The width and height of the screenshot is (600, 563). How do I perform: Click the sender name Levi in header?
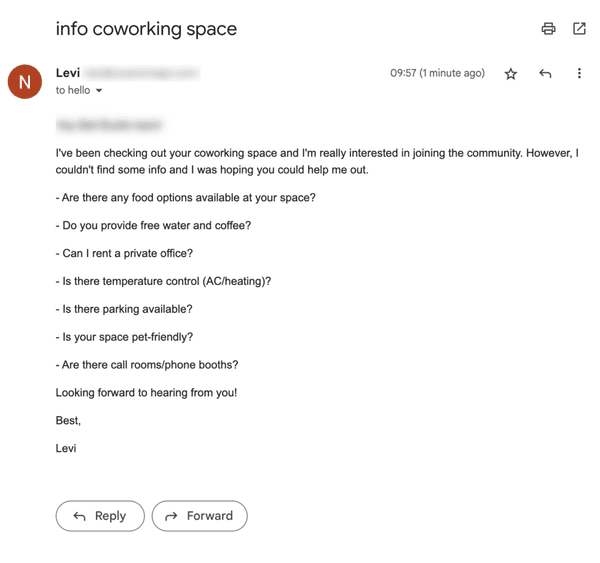coord(68,73)
